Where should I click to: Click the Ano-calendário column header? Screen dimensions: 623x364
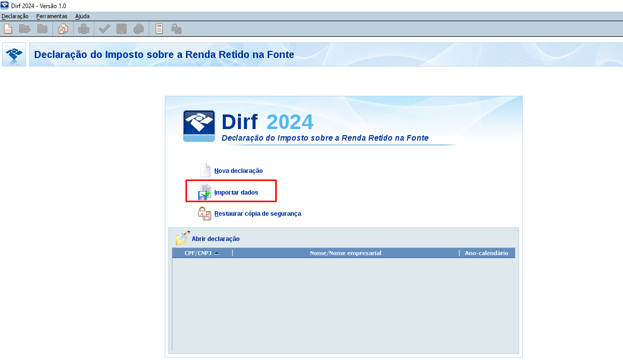pos(487,253)
